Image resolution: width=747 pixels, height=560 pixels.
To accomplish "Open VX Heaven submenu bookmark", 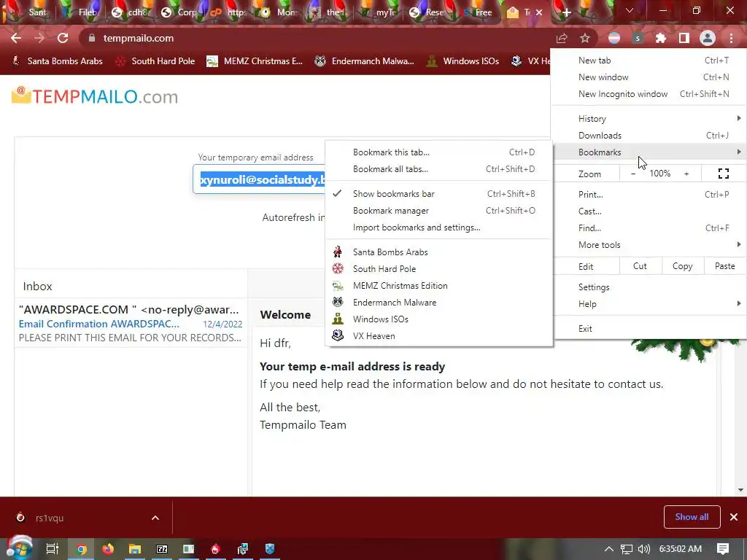I will click(x=438, y=335).
